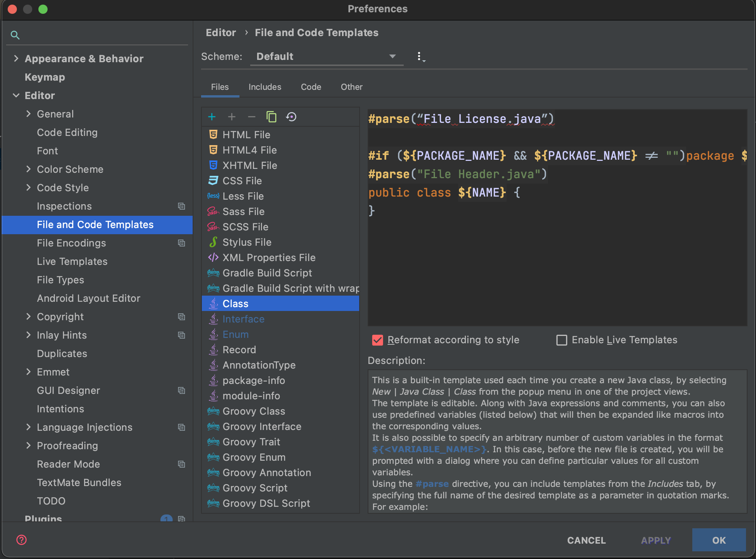Click the Create Child Template File icon
The image size is (756, 559).
pyautogui.click(x=232, y=117)
